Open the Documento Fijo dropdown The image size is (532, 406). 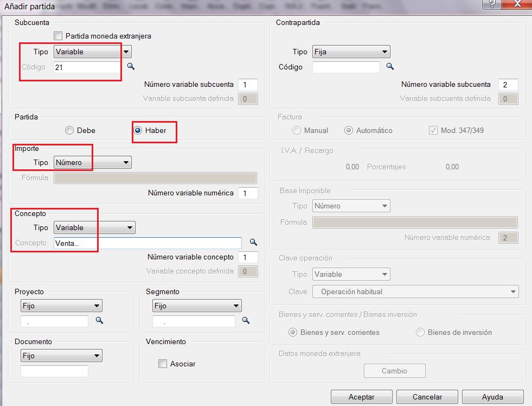tap(61, 356)
